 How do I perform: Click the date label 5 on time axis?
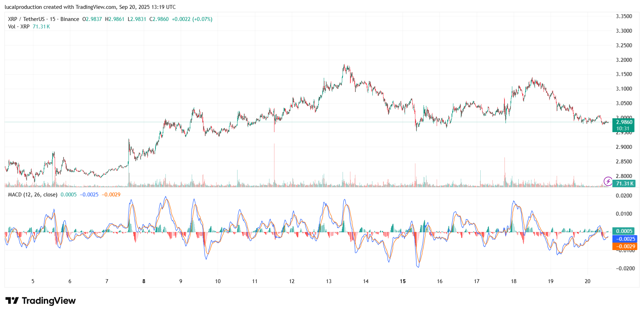[x=33, y=281]
